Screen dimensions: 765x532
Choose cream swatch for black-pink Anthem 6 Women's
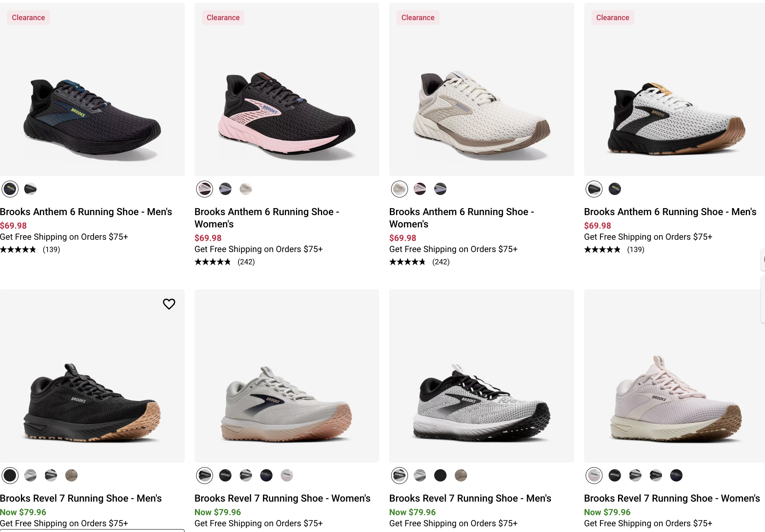[246, 189]
